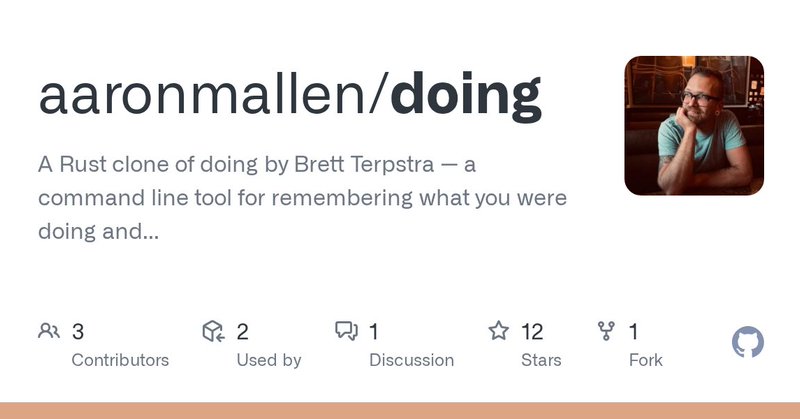Open the repository owner's avatar photo
800x419 pixels.
(694, 126)
